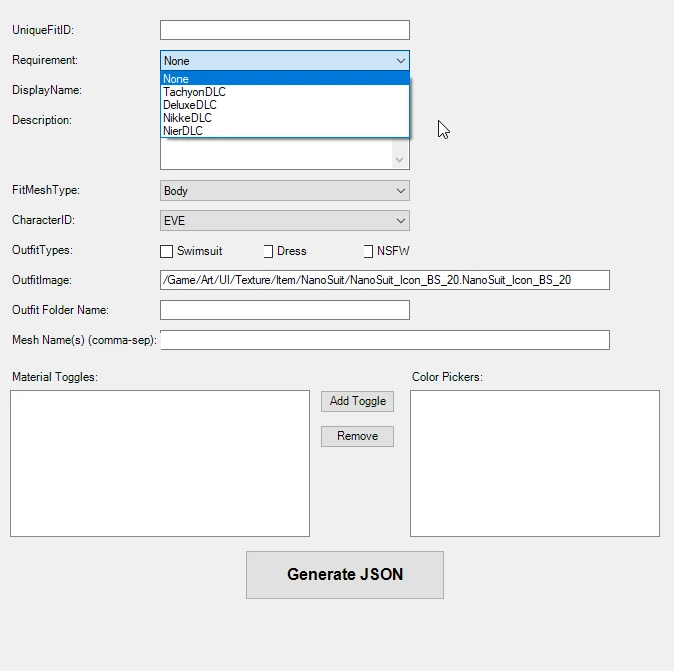Focus the Mesh Name(s) text box
This screenshot has height=671, width=674.
384,340
